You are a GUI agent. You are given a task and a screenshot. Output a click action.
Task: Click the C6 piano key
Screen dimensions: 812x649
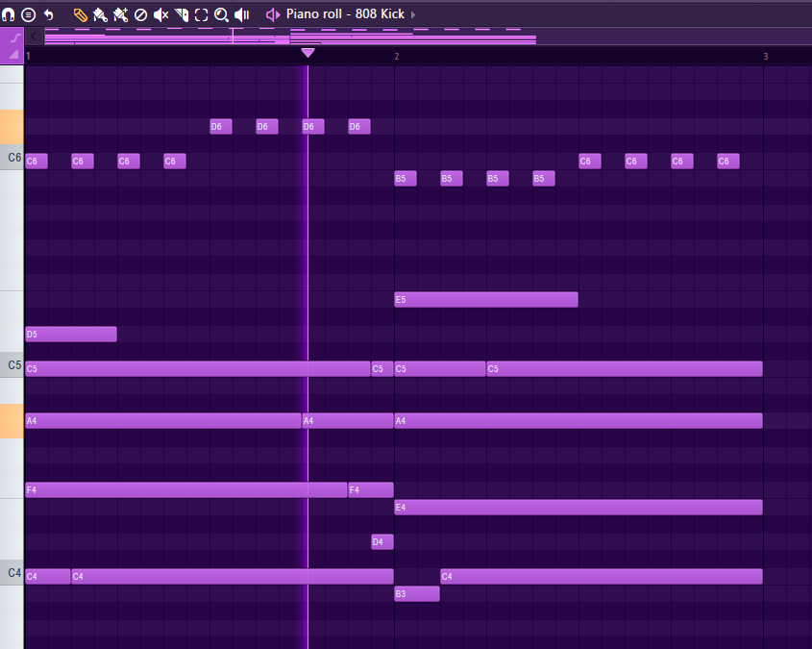tap(12, 158)
